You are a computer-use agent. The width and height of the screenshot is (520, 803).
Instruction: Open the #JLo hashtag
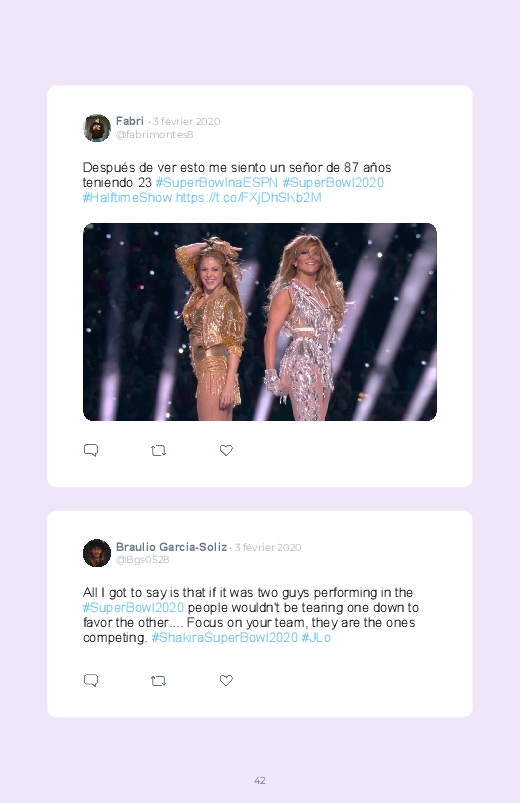(316, 638)
